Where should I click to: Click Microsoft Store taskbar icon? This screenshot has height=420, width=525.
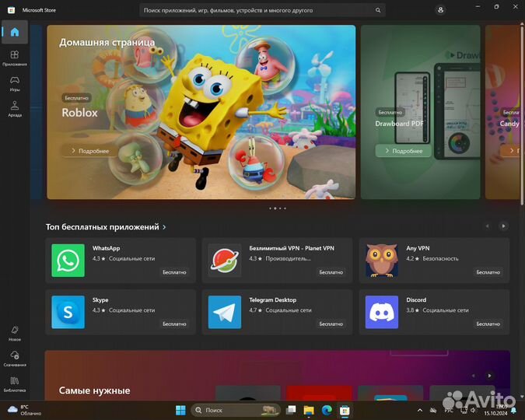345,410
